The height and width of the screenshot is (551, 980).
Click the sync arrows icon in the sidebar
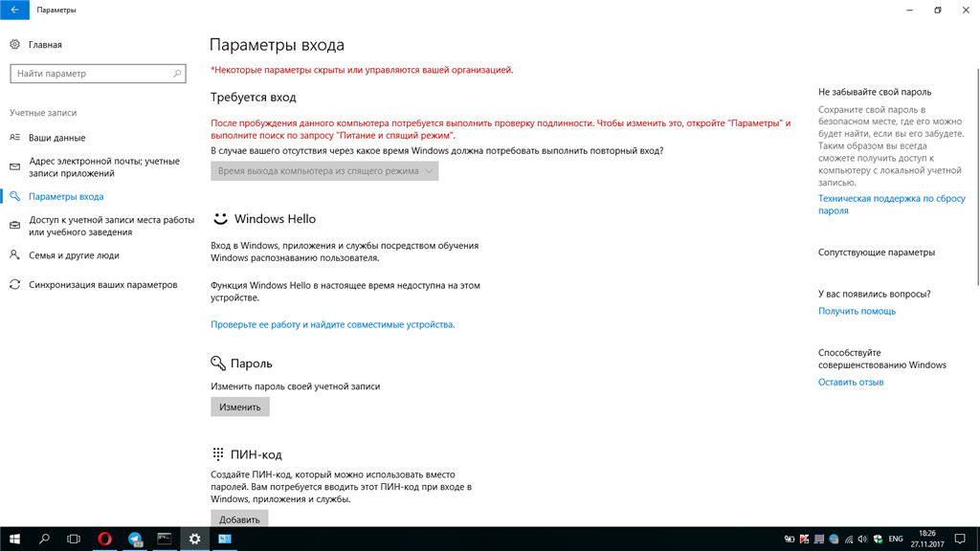pyautogui.click(x=15, y=284)
